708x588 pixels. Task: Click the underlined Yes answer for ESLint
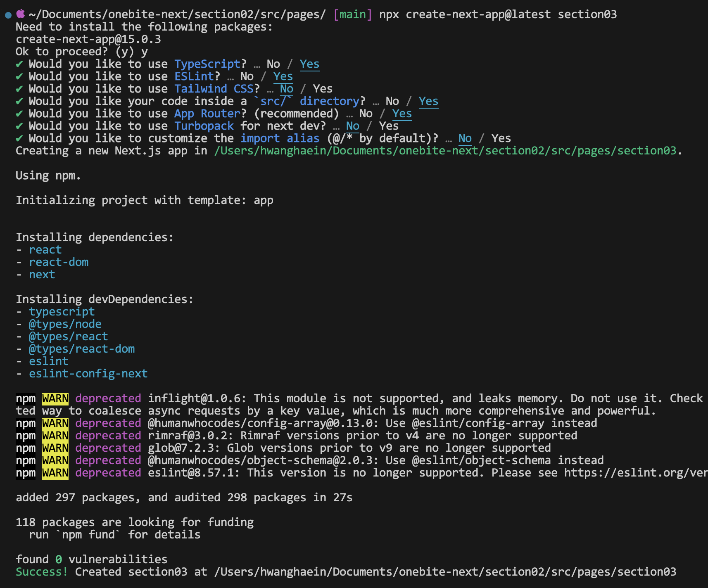283,77
